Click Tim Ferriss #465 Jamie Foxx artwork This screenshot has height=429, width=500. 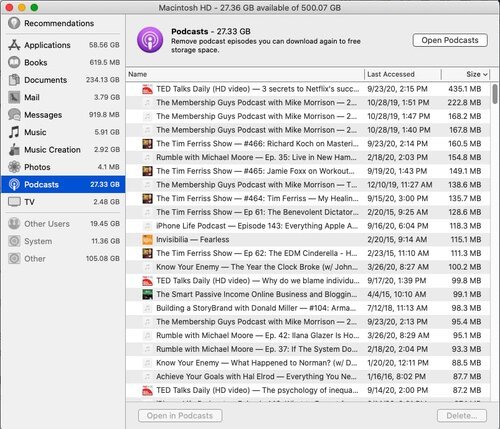pos(147,171)
